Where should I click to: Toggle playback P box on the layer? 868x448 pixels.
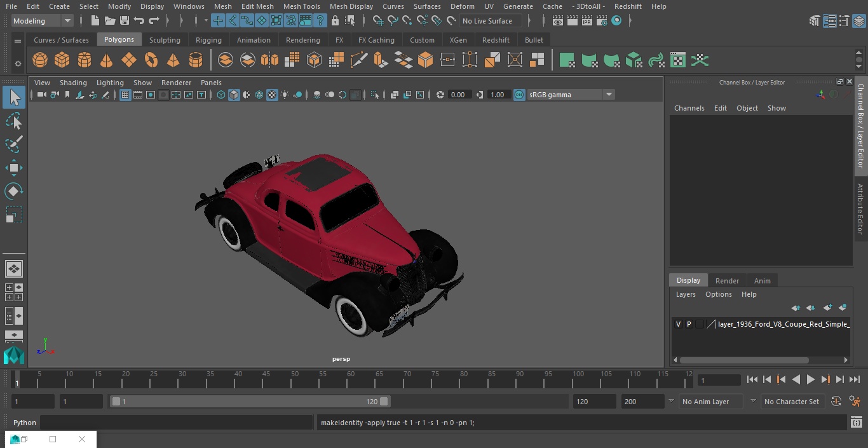click(689, 324)
